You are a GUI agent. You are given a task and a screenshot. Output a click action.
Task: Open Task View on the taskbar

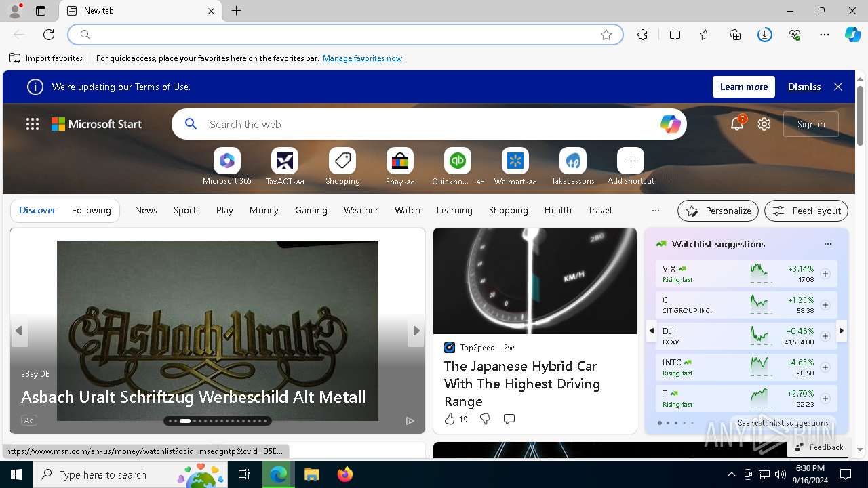click(244, 474)
